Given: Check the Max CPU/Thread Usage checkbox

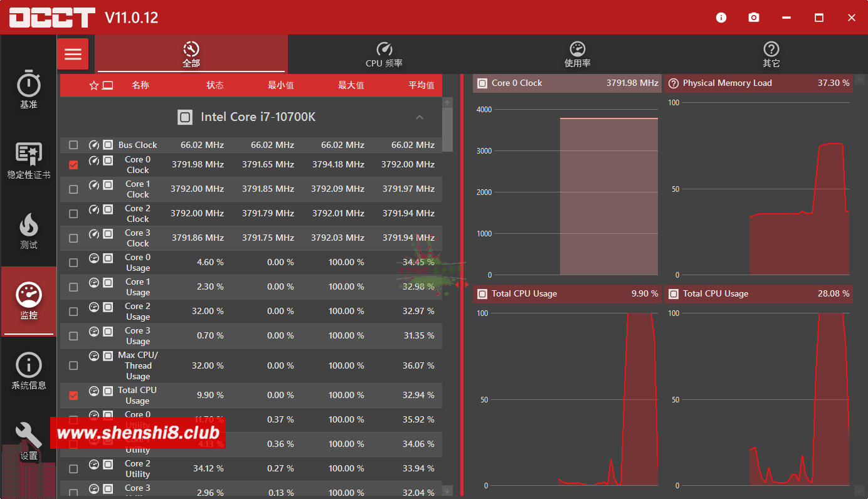Looking at the screenshot, I should [73, 365].
